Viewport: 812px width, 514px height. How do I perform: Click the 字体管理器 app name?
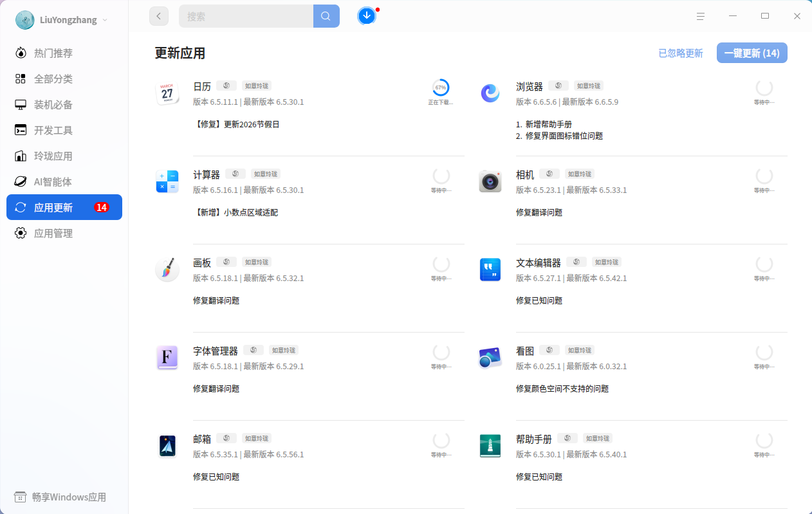click(216, 351)
